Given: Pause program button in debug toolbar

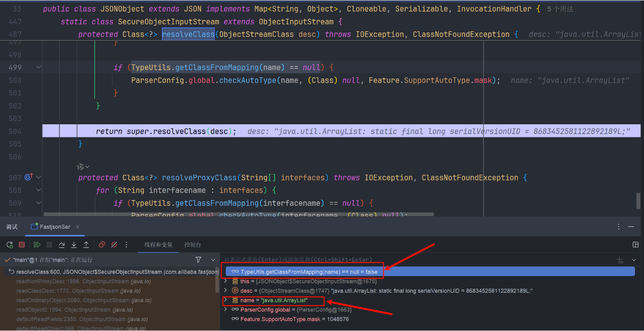Looking at the screenshot, I should (x=49, y=245).
